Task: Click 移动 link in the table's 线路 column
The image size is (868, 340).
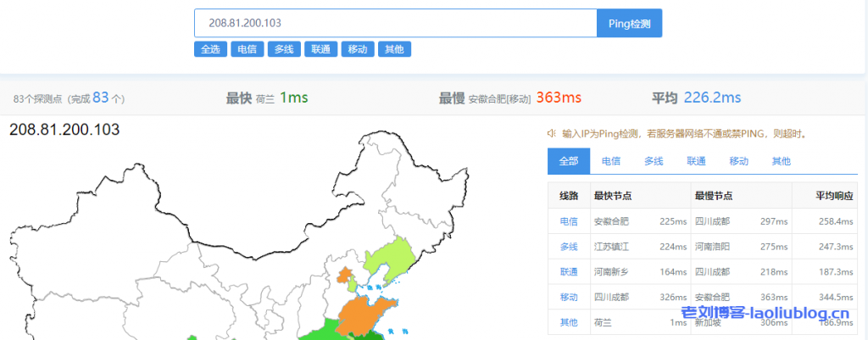Action: pyautogui.click(x=568, y=297)
